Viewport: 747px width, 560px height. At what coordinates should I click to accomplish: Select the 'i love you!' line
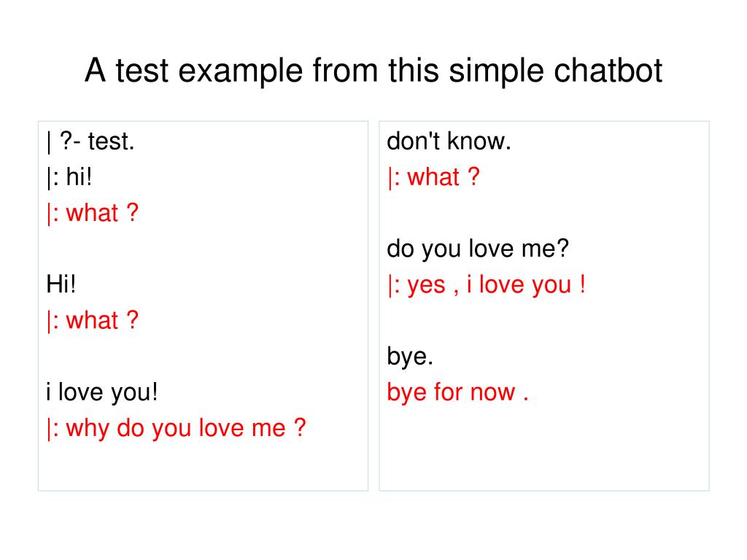pos(102,392)
